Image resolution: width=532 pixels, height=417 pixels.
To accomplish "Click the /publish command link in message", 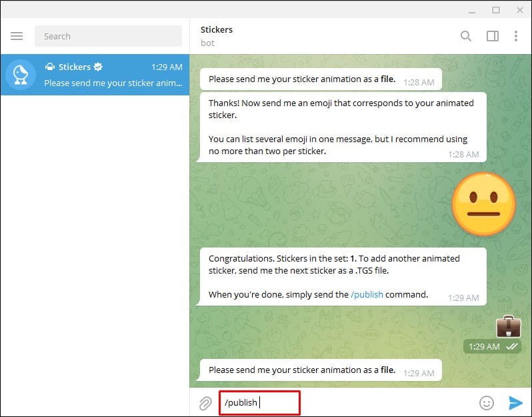I will [367, 294].
